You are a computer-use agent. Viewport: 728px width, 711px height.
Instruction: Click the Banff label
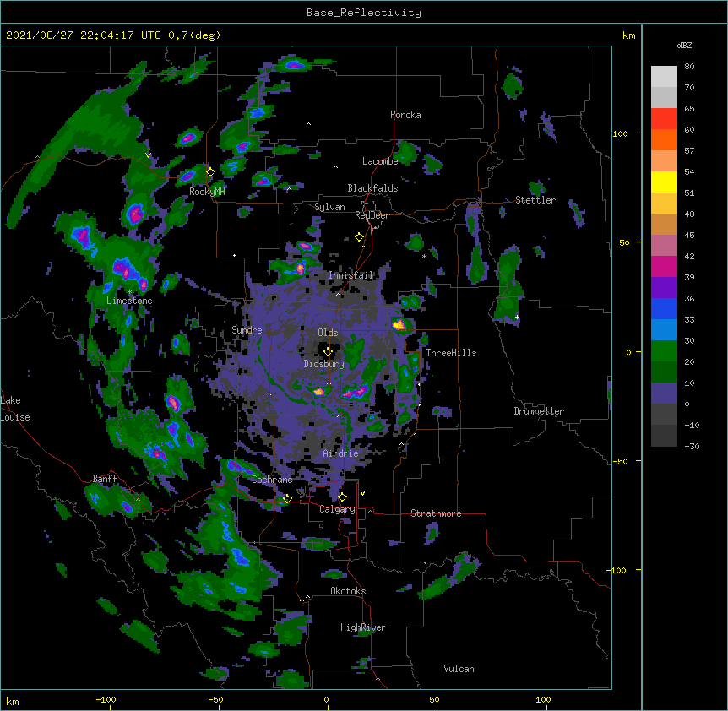(x=105, y=479)
